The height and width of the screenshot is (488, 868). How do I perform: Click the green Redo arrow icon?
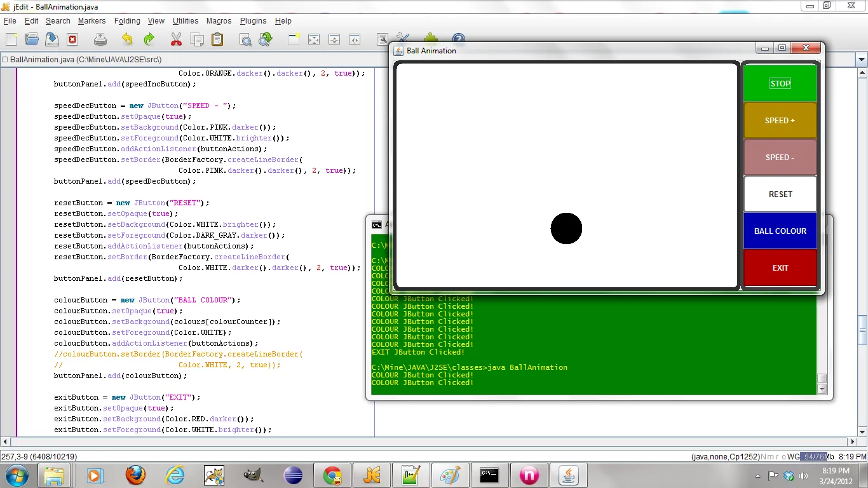(x=149, y=39)
